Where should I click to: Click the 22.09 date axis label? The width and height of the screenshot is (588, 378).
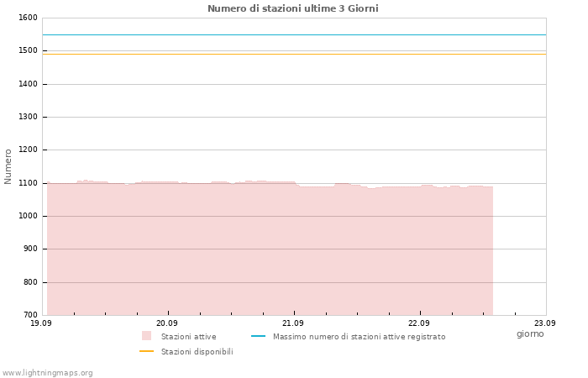[419, 323]
